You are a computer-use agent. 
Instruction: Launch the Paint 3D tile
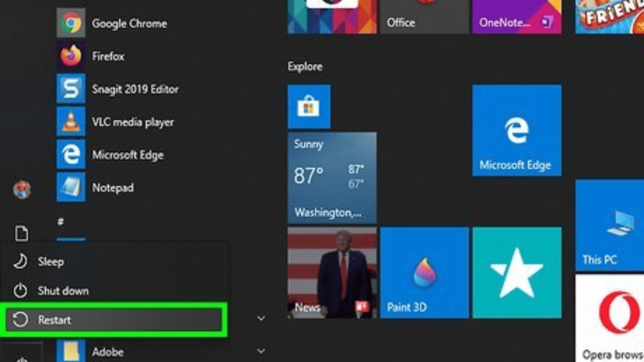[424, 273]
